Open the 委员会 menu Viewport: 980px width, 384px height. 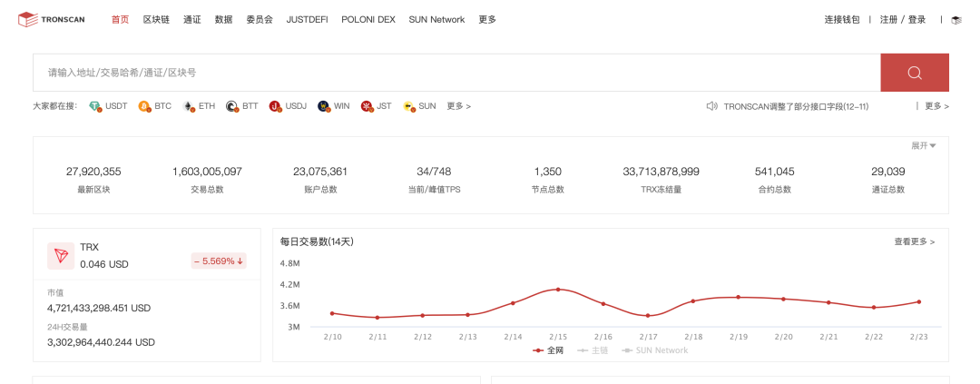(260, 19)
